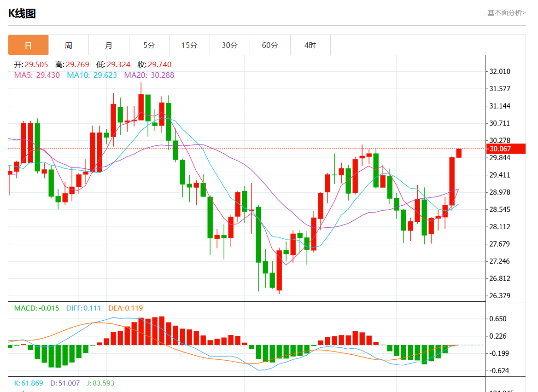Click the high price 29.769
The image size is (538, 392).
[77, 64]
